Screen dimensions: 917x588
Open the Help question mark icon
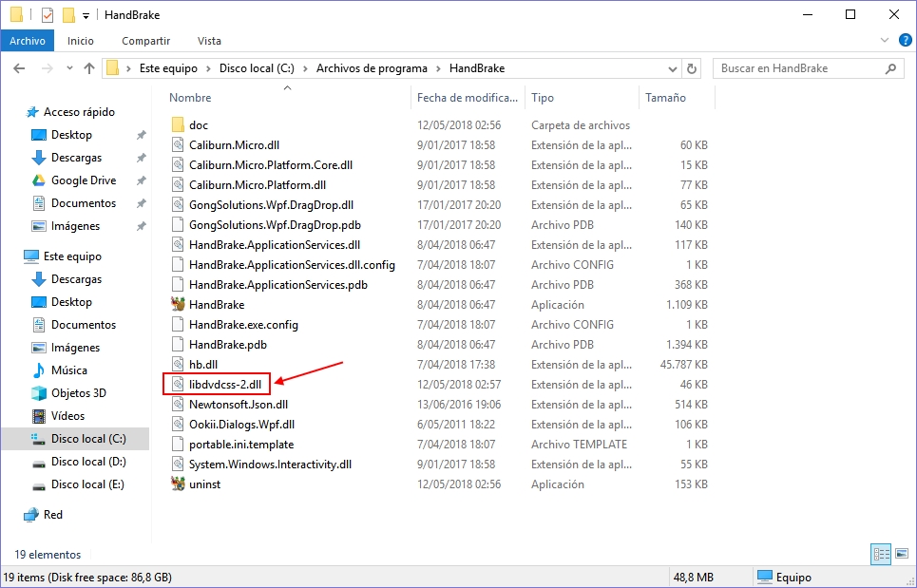point(906,40)
